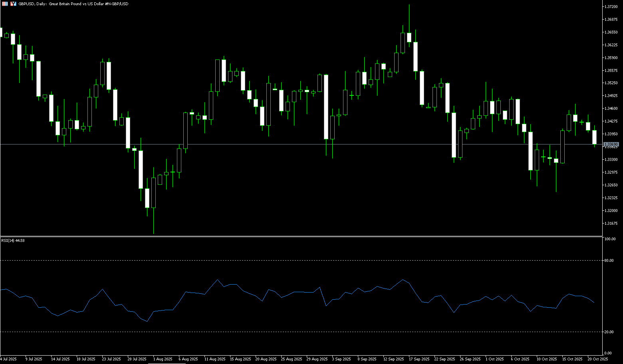The height and width of the screenshot is (364, 623).
Task: Click the RSI 100.00 scale label
Action: click(610, 239)
